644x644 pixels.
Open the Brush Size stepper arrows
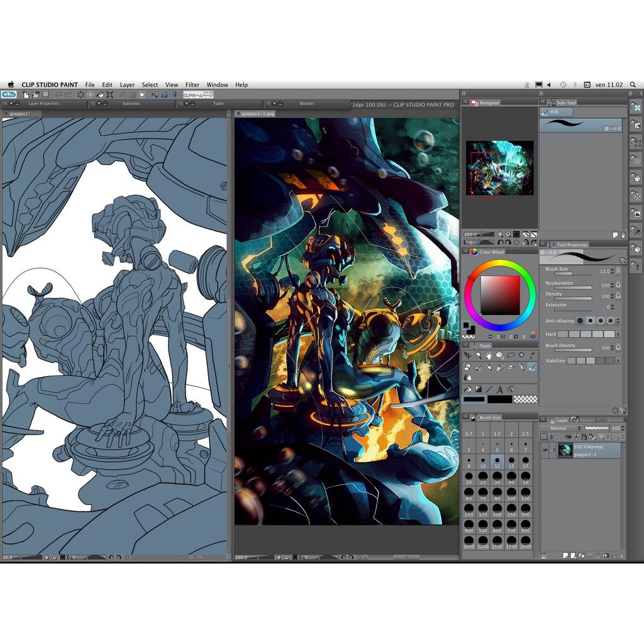pos(613,272)
